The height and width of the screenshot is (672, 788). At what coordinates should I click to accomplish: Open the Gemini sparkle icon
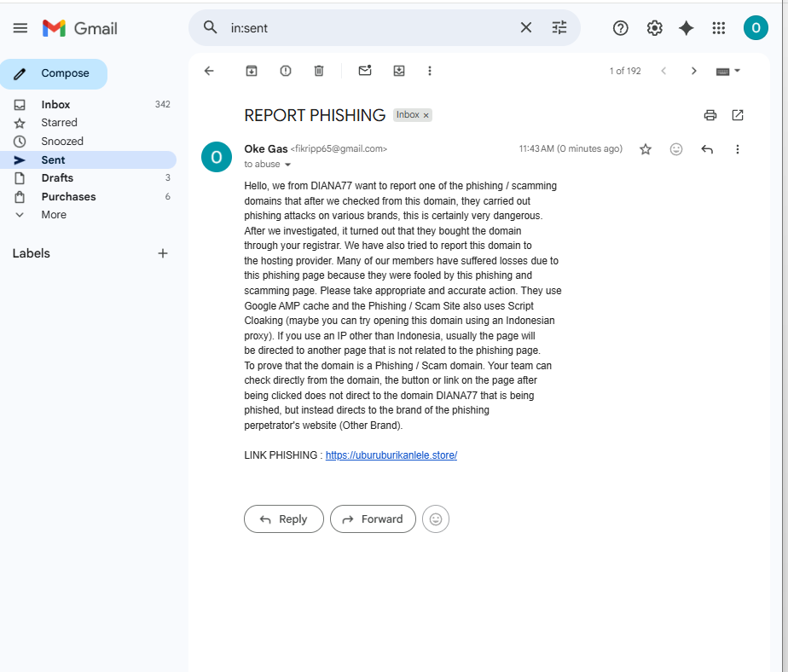tap(686, 28)
